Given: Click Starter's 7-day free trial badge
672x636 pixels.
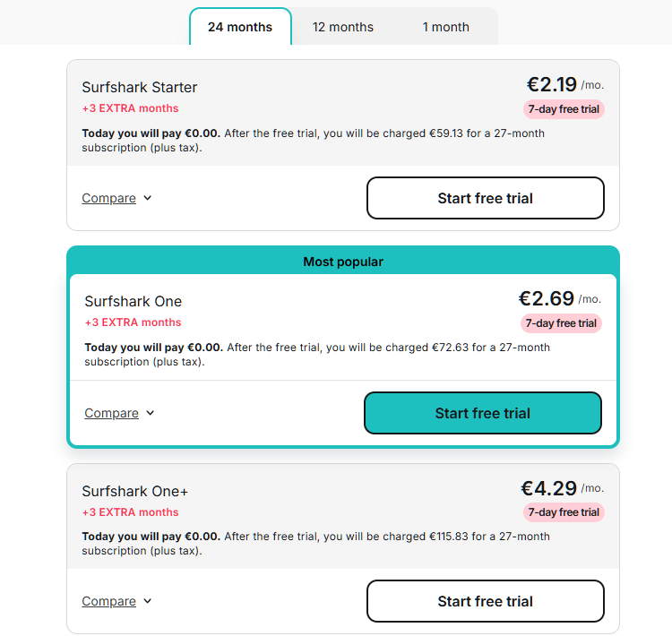Looking at the screenshot, I should click(x=564, y=109).
